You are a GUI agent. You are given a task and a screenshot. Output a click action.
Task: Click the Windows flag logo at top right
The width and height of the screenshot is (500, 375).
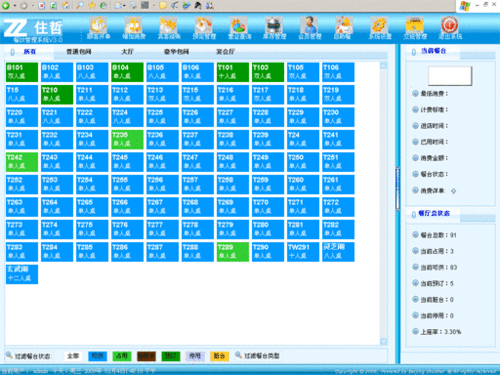tap(465, 6)
